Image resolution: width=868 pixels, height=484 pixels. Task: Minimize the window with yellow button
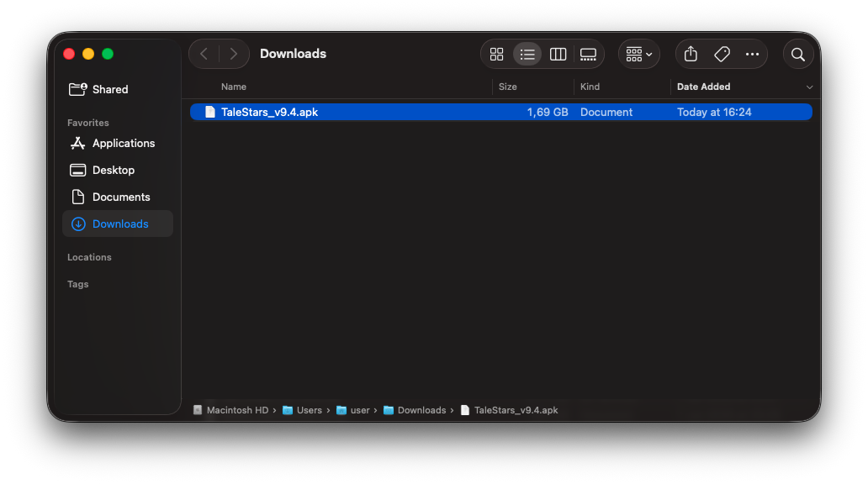[88, 54]
